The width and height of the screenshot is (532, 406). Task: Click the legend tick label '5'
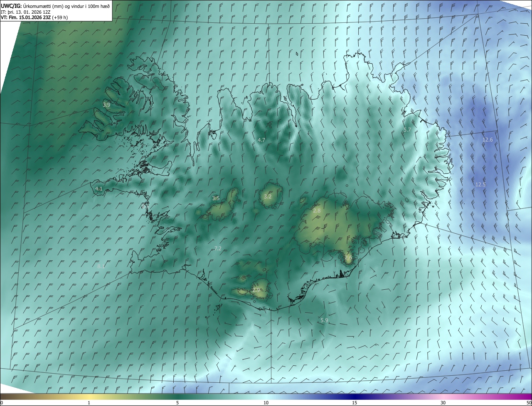[x=177, y=403]
